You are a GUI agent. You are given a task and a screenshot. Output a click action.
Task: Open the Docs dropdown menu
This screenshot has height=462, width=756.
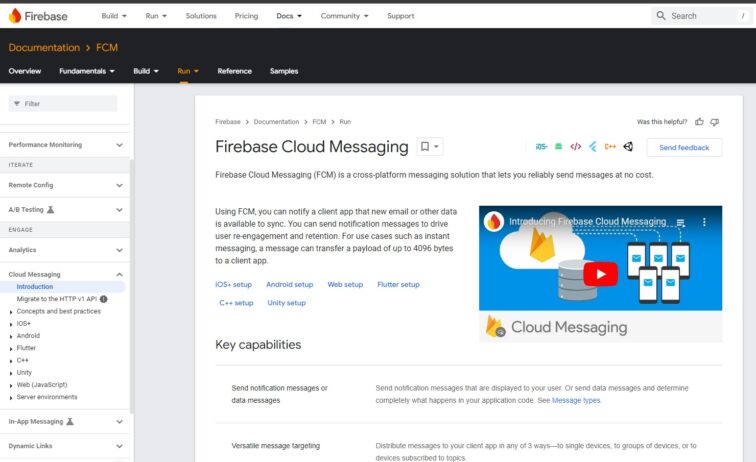tap(289, 16)
